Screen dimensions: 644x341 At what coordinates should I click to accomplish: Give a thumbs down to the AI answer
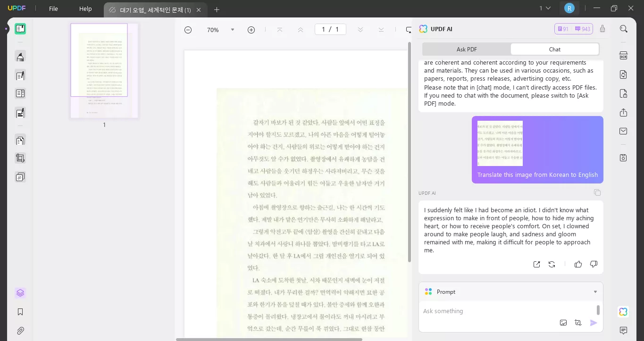point(594,264)
